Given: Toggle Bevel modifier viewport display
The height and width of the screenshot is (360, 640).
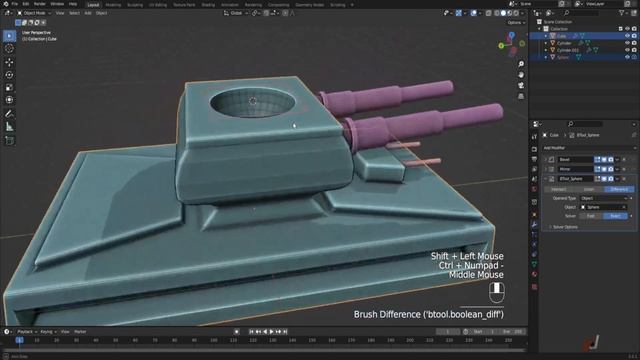Looking at the screenshot, I should pyautogui.click(x=604, y=160).
